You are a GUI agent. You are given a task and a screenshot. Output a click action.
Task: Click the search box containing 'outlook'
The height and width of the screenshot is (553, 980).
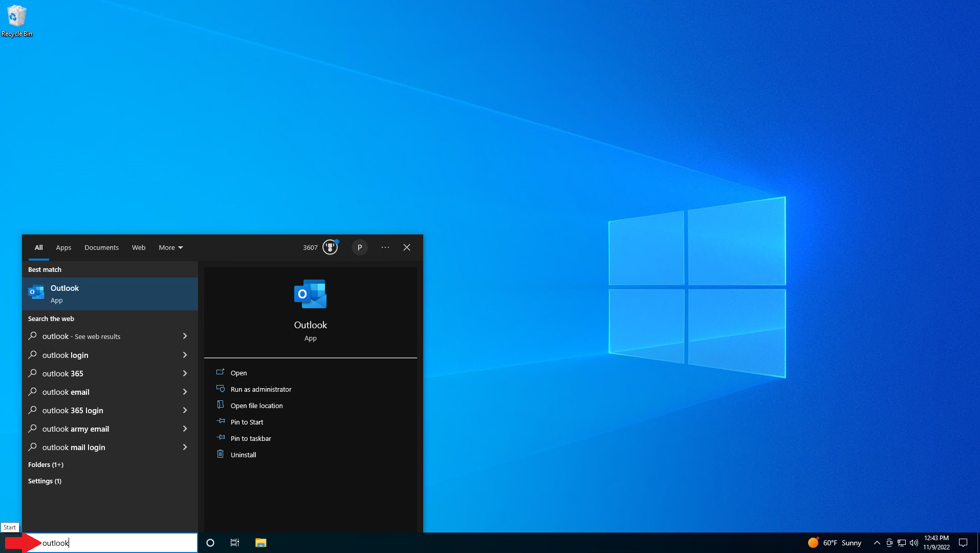tap(110, 543)
